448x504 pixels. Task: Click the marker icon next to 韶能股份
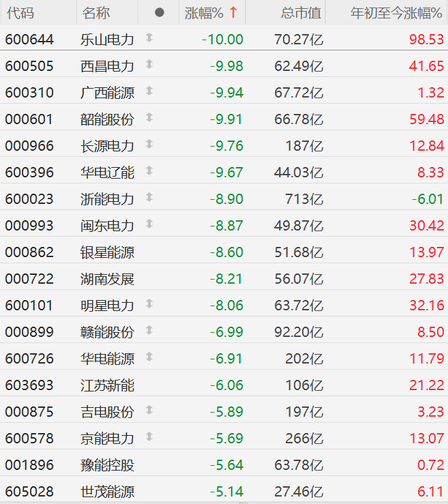(149, 117)
